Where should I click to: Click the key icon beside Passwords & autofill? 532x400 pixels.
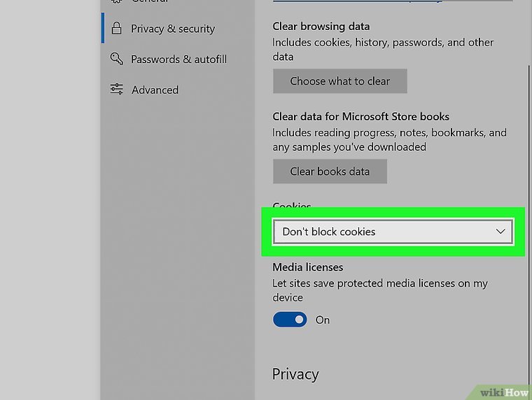[117, 59]
